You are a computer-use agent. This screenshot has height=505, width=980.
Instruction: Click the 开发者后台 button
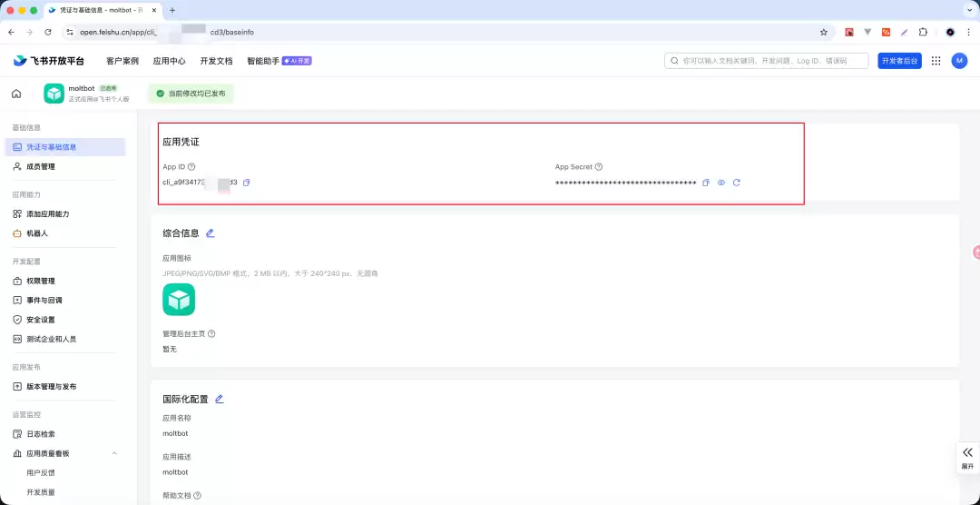point(899,61)
